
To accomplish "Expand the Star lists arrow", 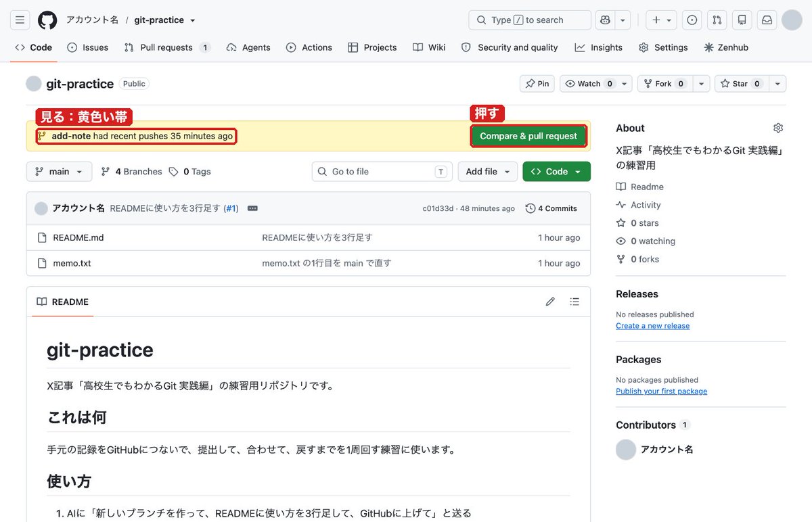I will pos(777,84).
